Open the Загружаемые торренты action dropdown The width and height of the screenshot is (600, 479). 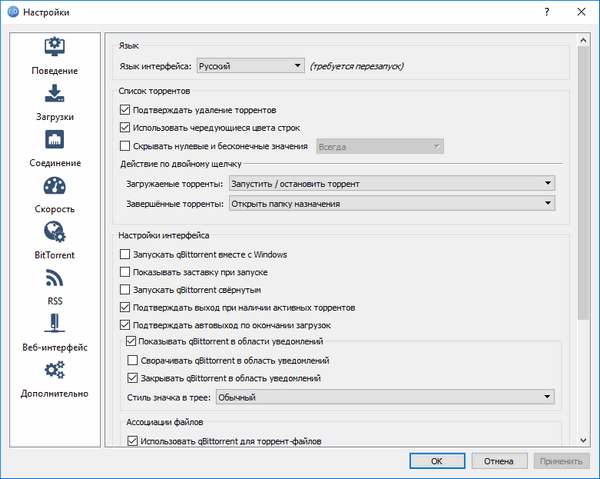[x=392, y=184]
